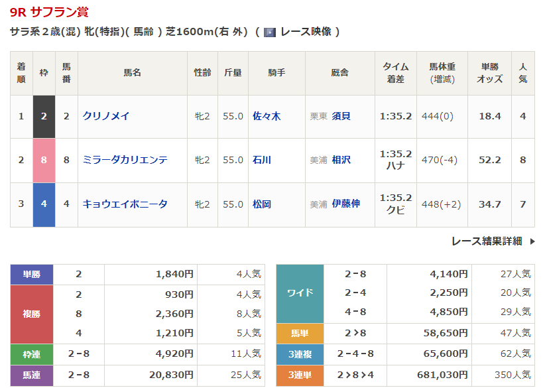Click pink frame number 8 swatch
This screenshot has width=547, height=392.
(x=44, y=160)
